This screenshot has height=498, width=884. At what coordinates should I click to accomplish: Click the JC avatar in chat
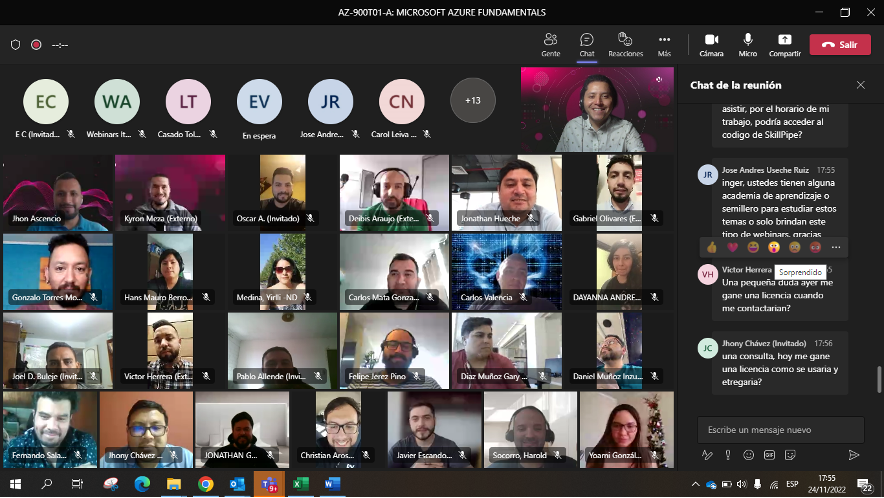(x=708, y=348)
